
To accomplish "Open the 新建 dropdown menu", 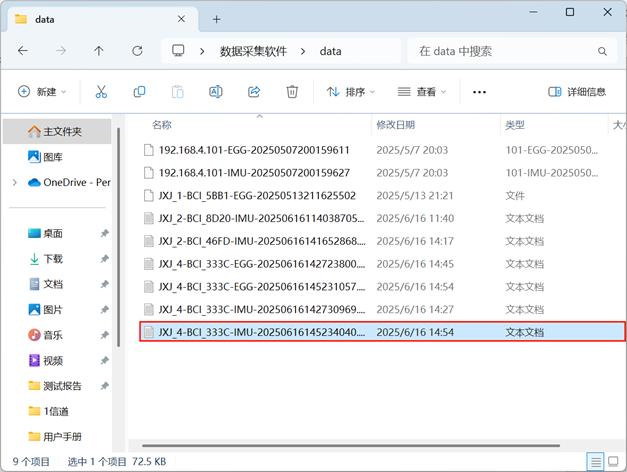I will tap(42, 92).
